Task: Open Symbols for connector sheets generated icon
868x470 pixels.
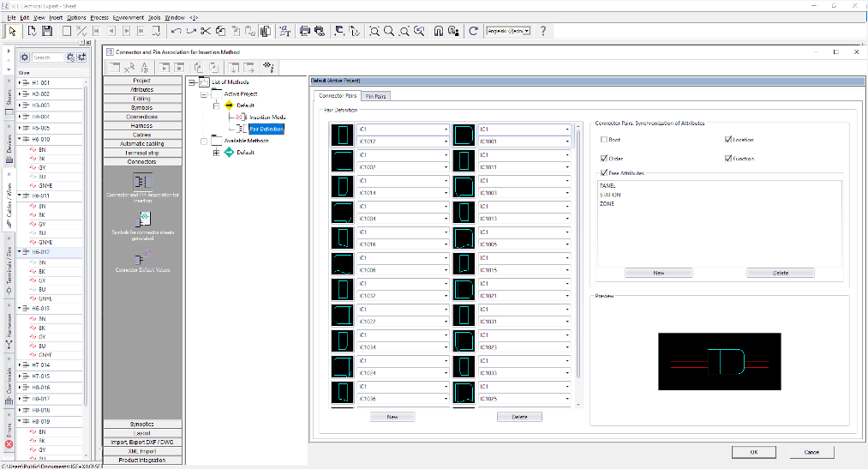Action: (x=142, y=220)
